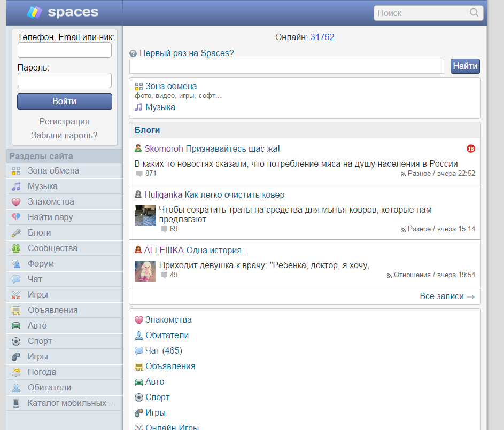Click the music note icon next to Музыка in main panel

(138, 107)
